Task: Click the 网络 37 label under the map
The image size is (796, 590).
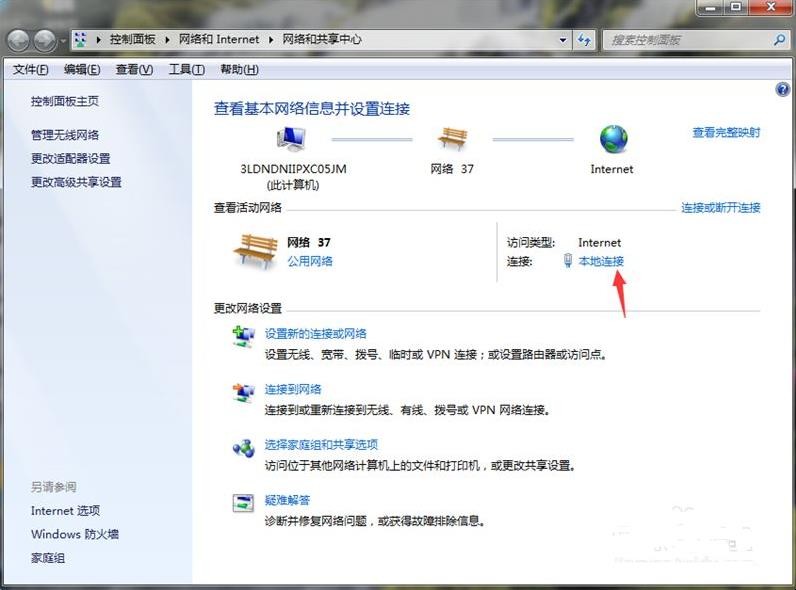Action: click(452, 169)
